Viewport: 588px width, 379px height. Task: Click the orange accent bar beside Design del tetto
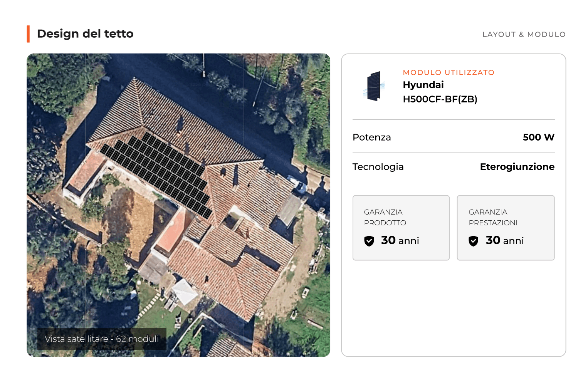(28, 34)
